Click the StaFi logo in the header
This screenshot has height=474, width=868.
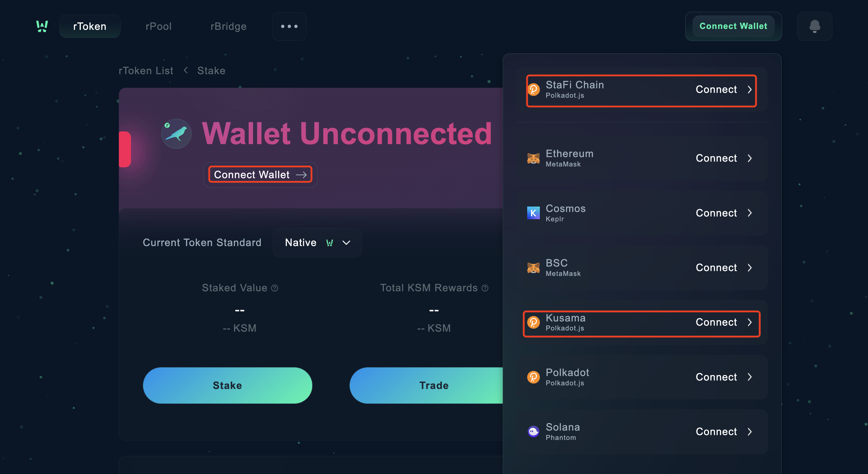pos(42,26)
